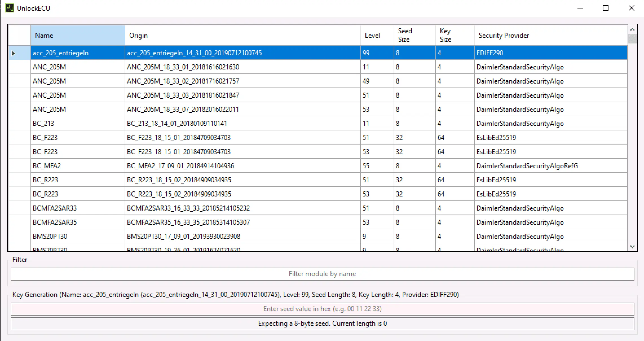Click the Key Size column header
The height and width of the screenshot is (341, 644).
click(x=455, y=36)
